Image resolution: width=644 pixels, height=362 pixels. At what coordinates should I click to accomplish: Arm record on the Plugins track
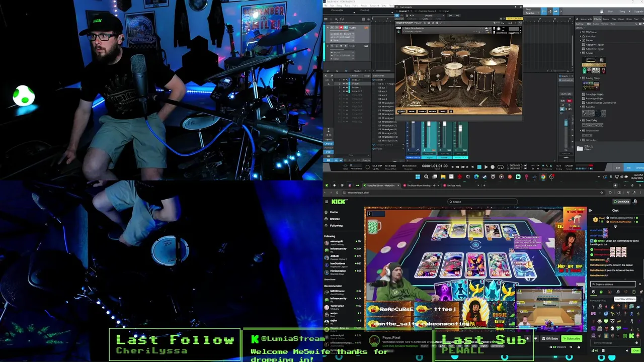coord(341,27)
